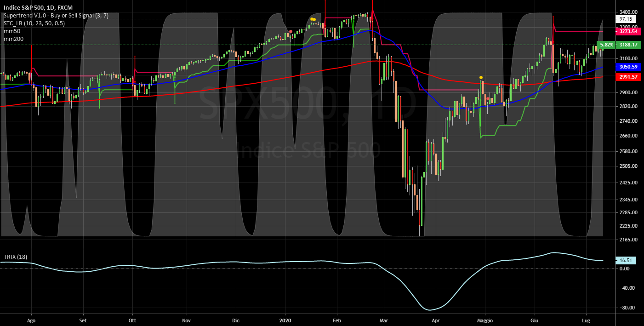
Task: Click the 'Feb' time axis label
Action: point(337,320)
